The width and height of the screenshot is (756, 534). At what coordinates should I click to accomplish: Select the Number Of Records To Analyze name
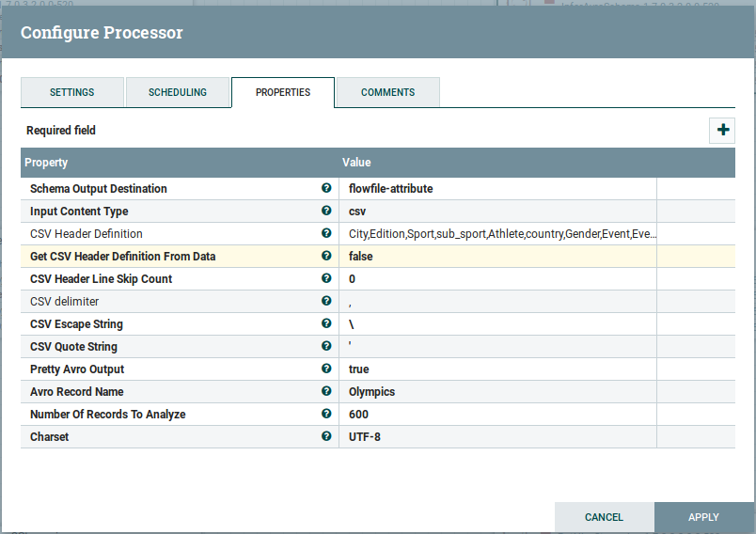108,414
